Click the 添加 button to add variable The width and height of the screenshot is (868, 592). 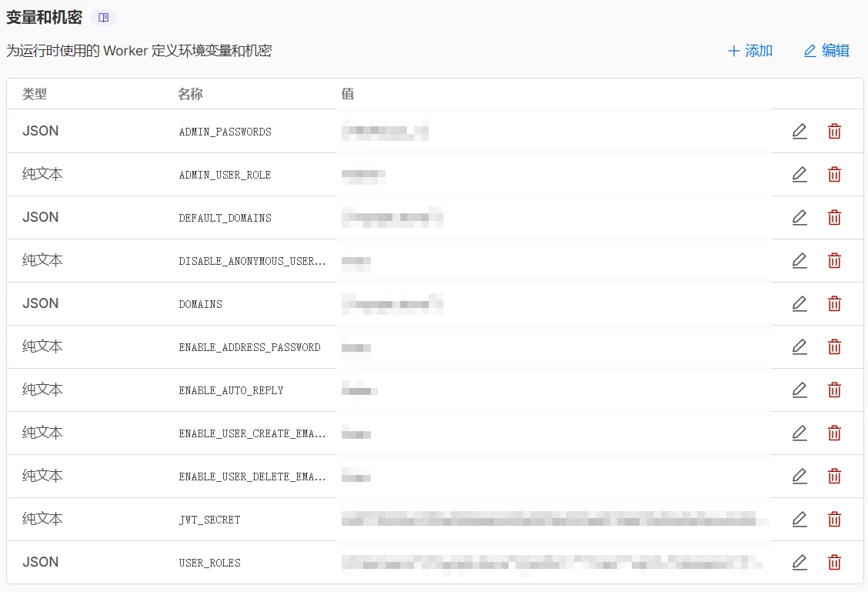click(749, 51)
